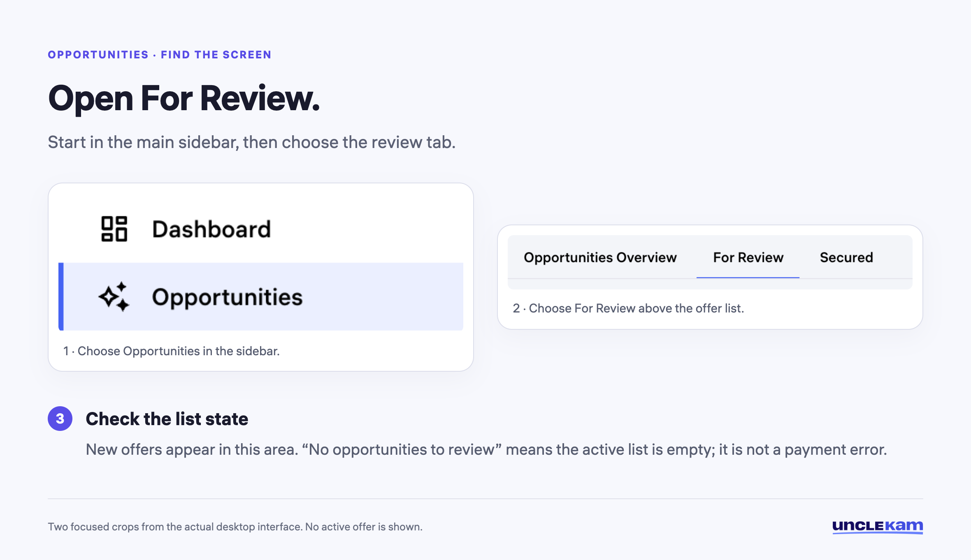Open the For Review tab

(x=748, y=257)
